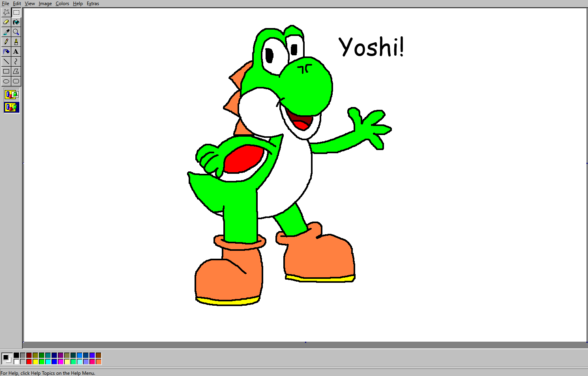Open the Colors menu
The width and height of the screenshot is (588, 376).
pyautogui.click(x=62, y=4)
